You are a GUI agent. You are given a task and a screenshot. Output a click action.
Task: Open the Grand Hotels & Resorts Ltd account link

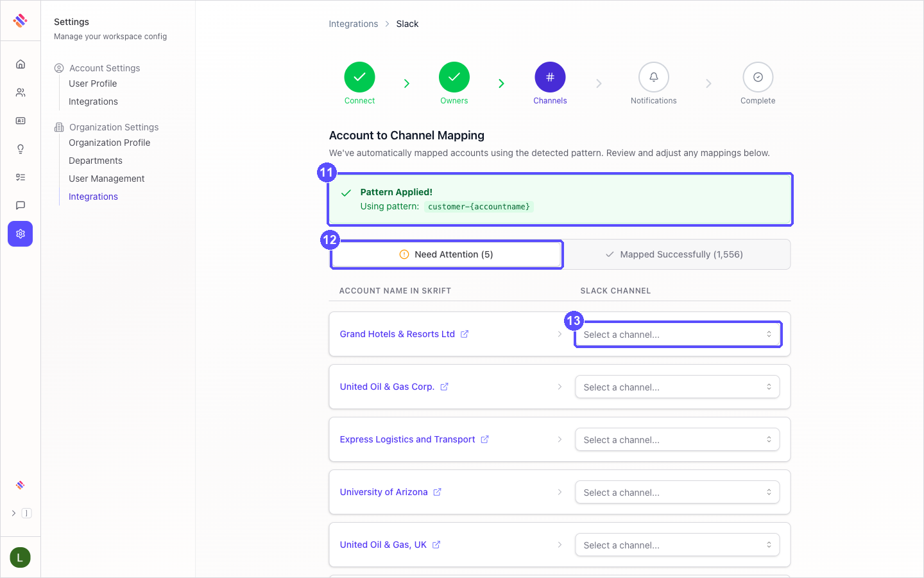click(397, 334)
